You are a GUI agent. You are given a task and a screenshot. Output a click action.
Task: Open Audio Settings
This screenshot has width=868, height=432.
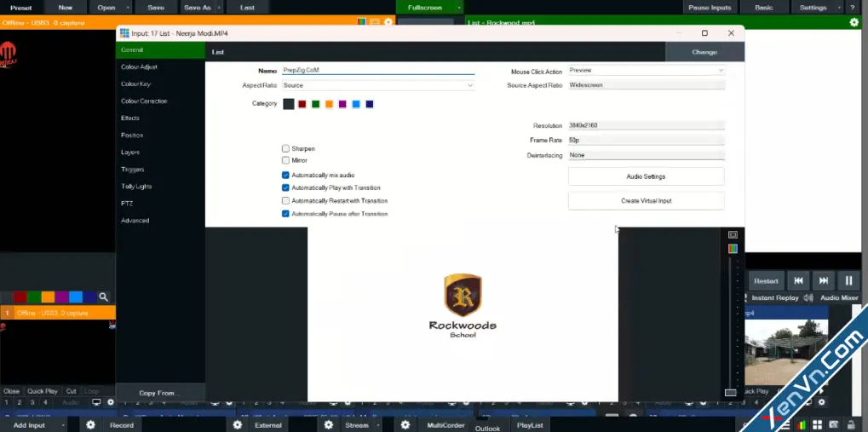[x=646, y=176]
